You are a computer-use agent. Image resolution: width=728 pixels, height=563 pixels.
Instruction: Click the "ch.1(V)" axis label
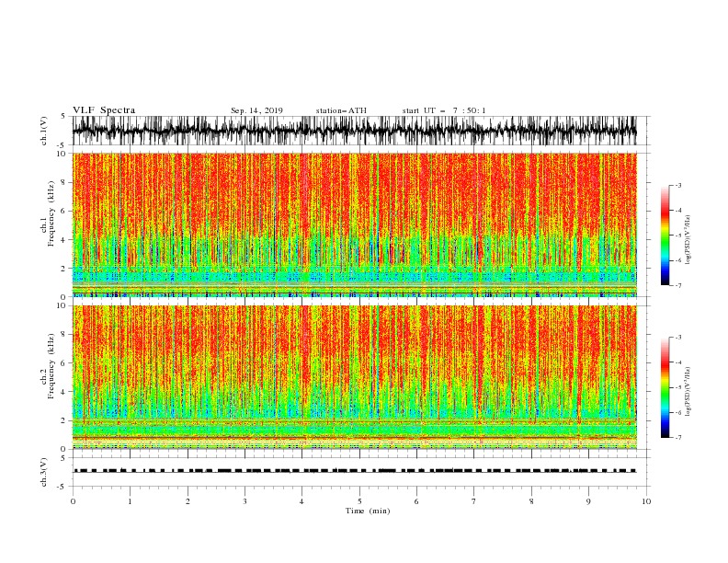[44, 131]
